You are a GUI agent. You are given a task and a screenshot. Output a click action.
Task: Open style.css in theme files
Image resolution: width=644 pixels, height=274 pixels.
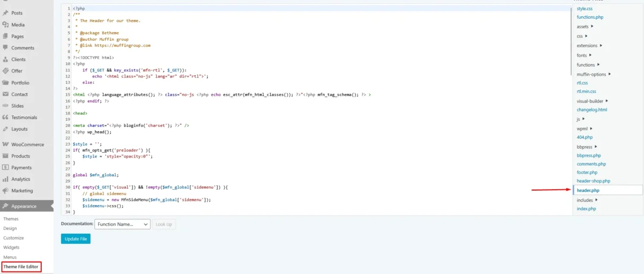pos(584,9)
